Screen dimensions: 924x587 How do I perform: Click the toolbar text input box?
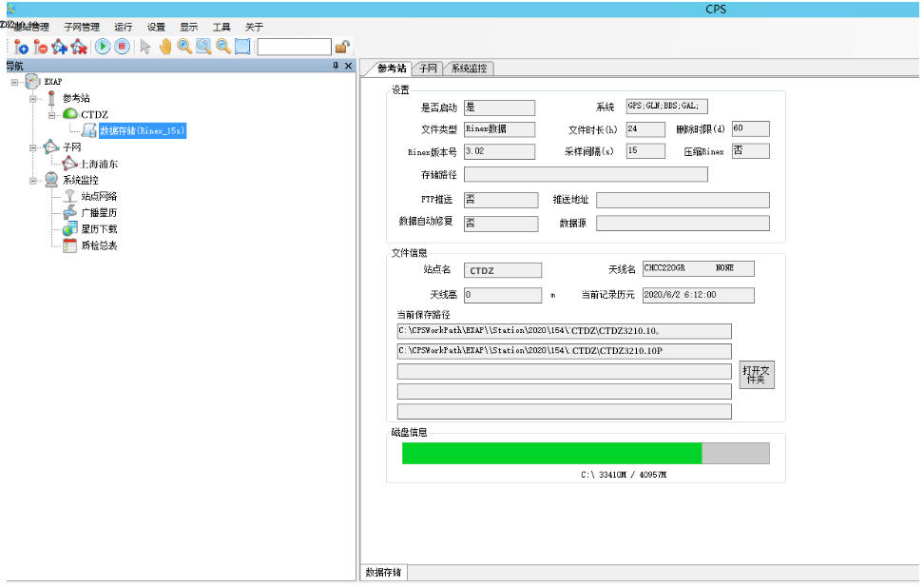click(x=294, y=47)
